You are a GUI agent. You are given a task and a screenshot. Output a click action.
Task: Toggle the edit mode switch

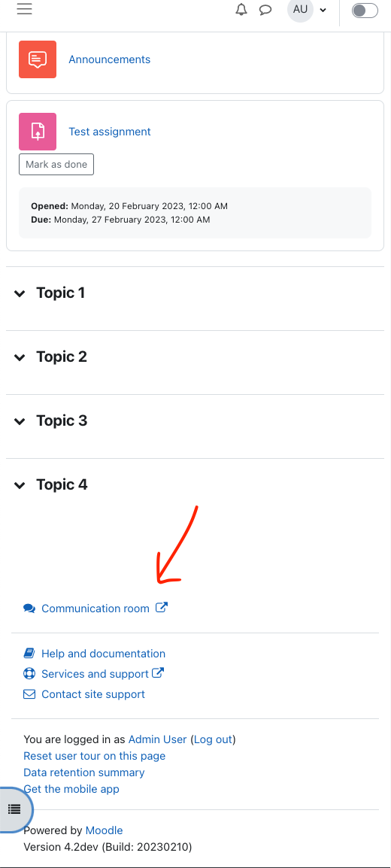click(x=365, y=11)
